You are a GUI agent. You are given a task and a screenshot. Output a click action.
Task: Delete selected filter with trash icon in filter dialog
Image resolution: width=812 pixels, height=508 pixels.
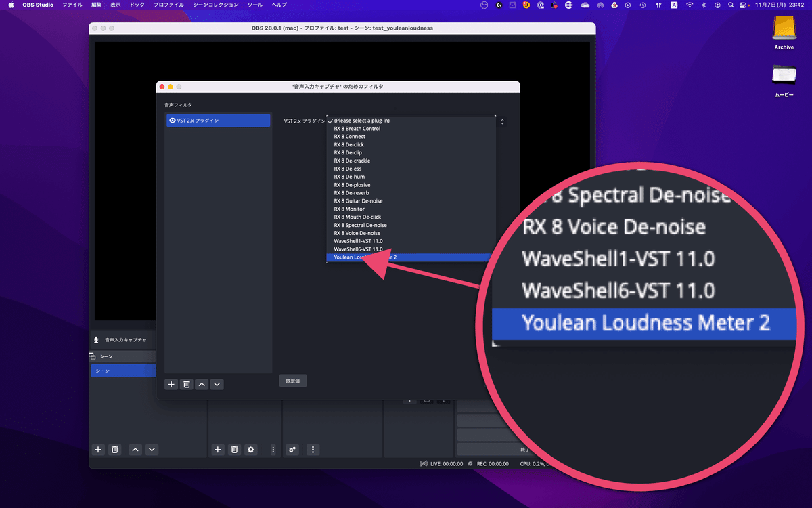187,384
